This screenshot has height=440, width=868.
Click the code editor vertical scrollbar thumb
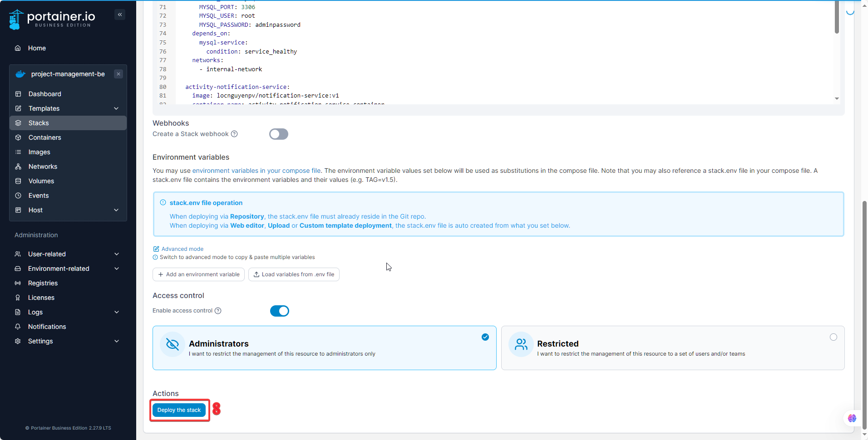tap(837, 17)
